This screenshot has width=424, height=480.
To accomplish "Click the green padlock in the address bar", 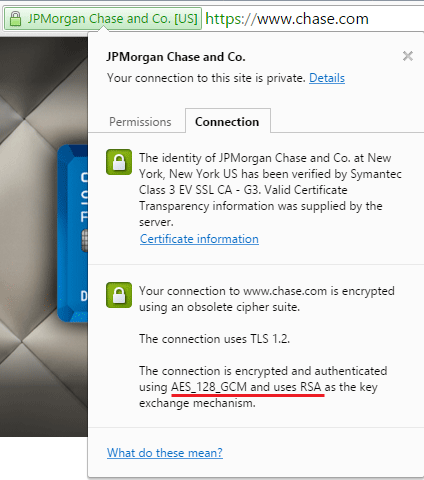I will (15, 19).
